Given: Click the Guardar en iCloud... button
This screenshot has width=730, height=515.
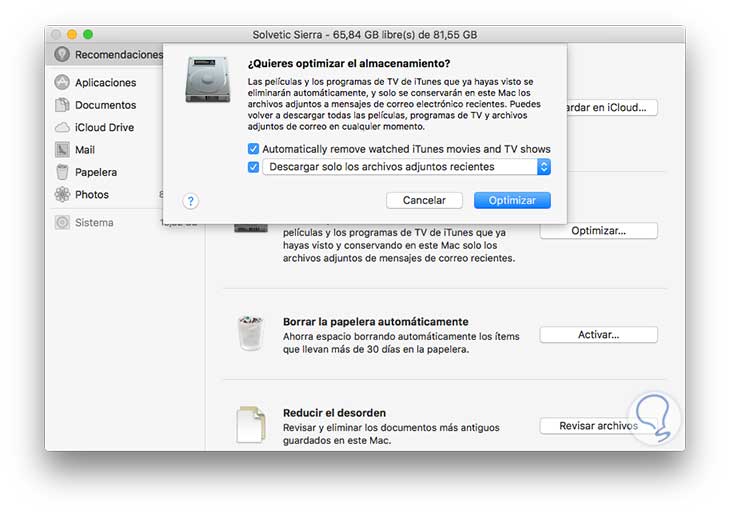Looking at the screenshot, I should tap(612, 107).
